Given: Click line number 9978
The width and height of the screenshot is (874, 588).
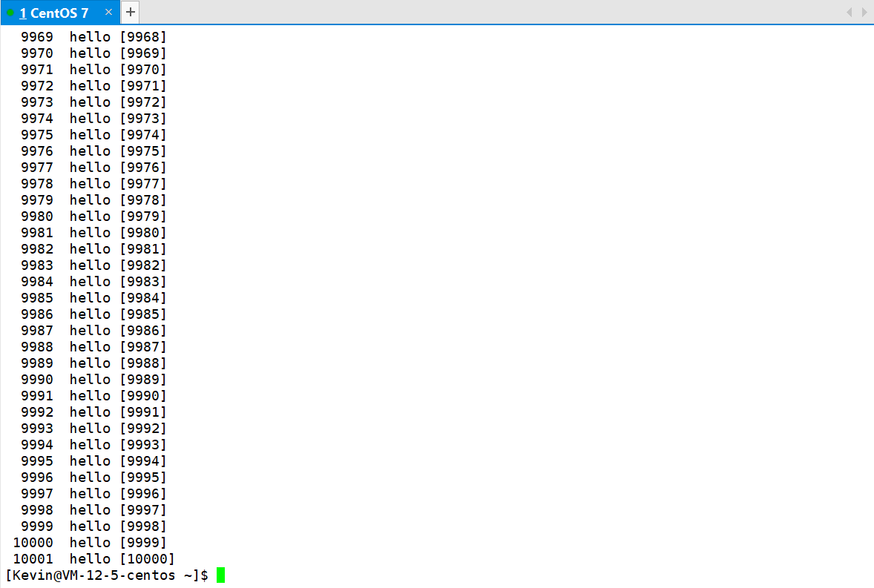Looking at the screenshot, I should pyautogui.click(x=37, y=184).
